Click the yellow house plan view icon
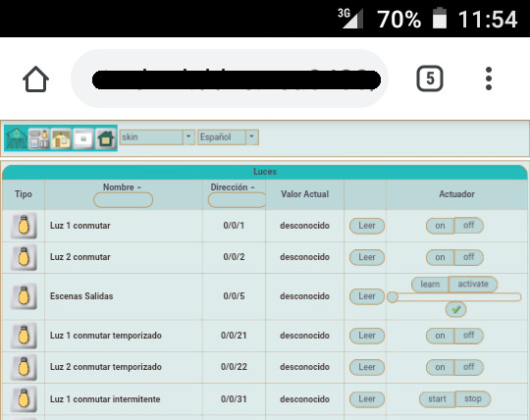 click(61, 137)
